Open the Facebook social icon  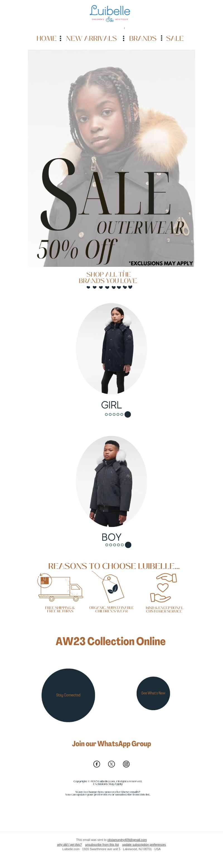click(x=96, y=764)
